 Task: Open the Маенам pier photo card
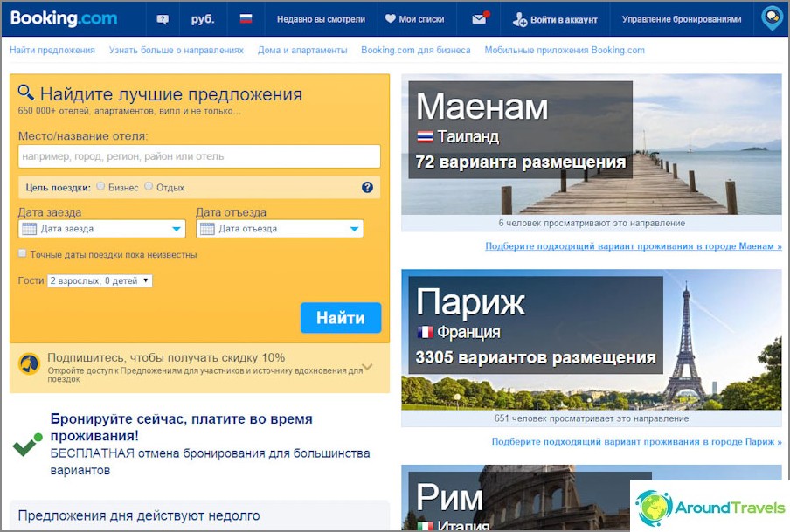pos(592,145)
